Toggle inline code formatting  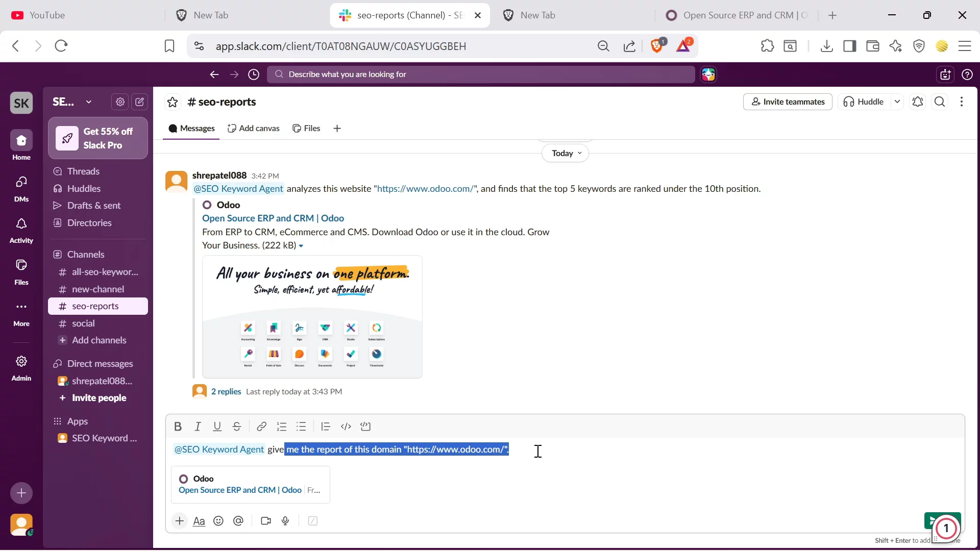click(x=346, y=427)
